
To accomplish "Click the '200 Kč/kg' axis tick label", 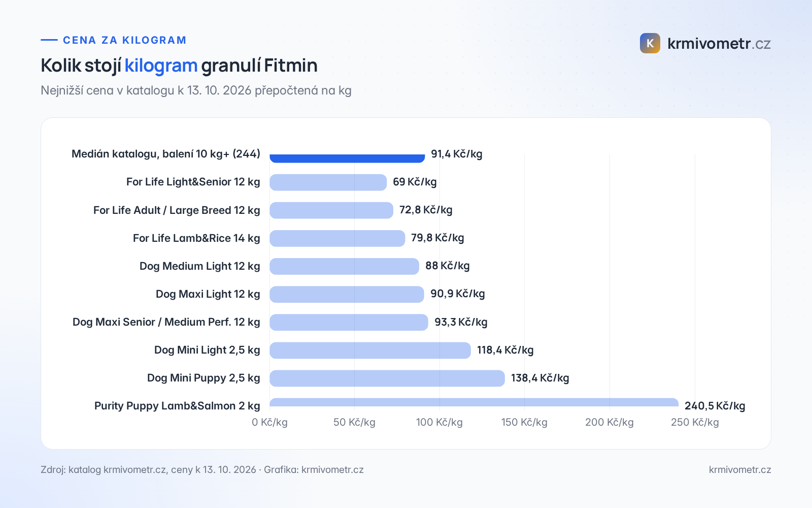I will 610,422.
